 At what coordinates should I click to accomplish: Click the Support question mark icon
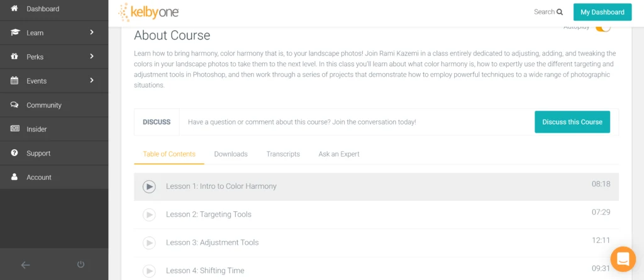(x=14, y=153)
